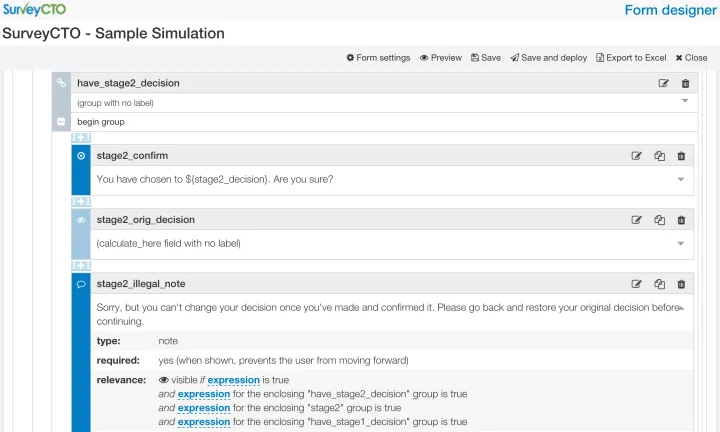
Task: Open Form settings
Action: (378, 58)
